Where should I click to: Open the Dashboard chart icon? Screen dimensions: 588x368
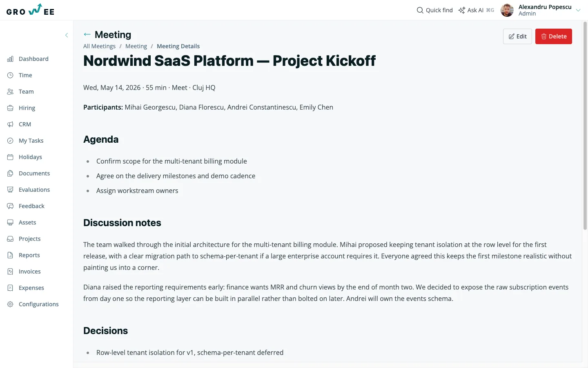[10, 59]
